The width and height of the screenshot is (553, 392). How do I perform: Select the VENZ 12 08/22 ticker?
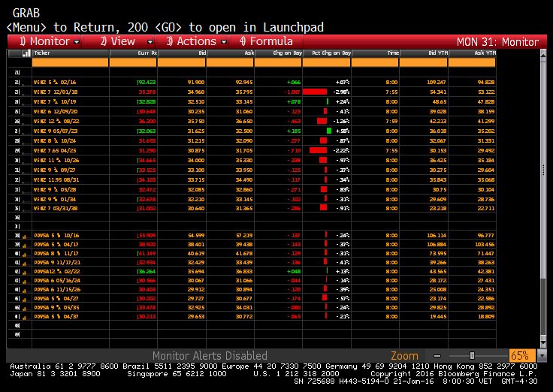[x=56, y=121]
